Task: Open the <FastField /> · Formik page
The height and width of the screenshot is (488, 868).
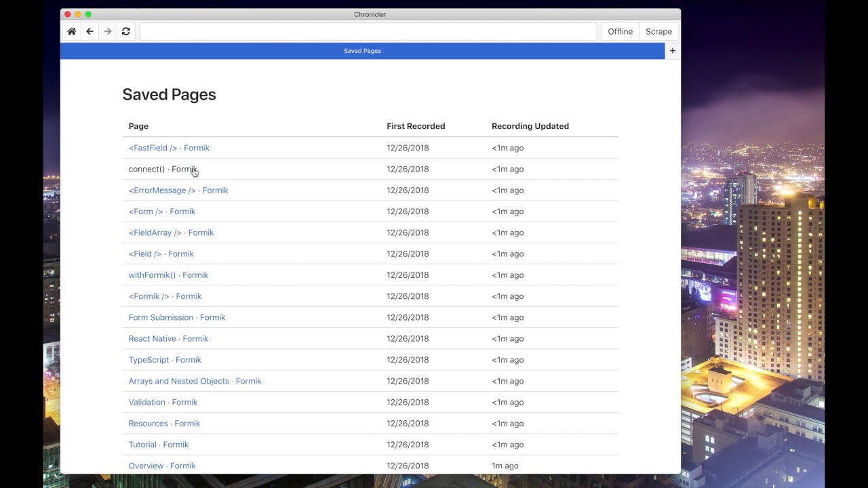Action: 169,148
